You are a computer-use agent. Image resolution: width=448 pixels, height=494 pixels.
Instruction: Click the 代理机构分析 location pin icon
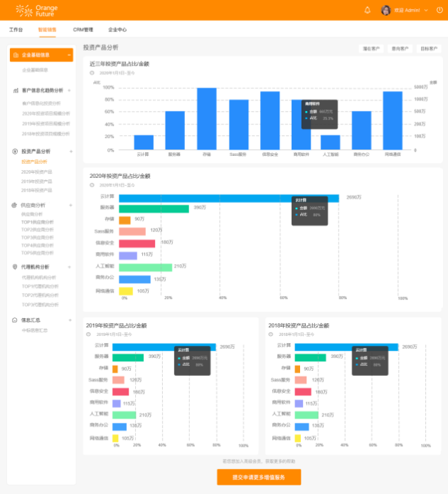[15, 267]
